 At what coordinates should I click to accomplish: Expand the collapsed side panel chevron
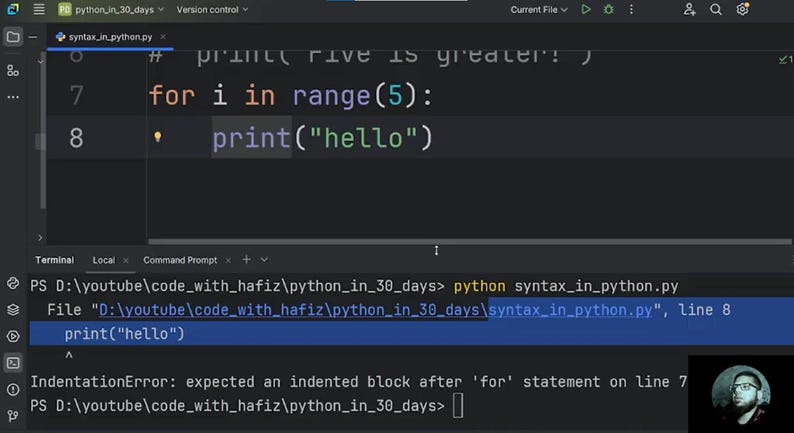point(40,237)
